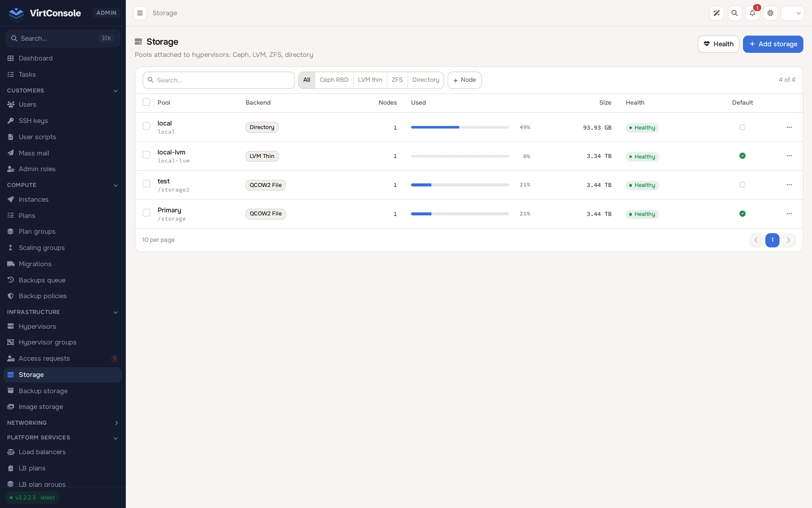Viewport: 812px width, 508px height.
Task: Filter pools by Directory tab
Action: (x=426, y=80)
